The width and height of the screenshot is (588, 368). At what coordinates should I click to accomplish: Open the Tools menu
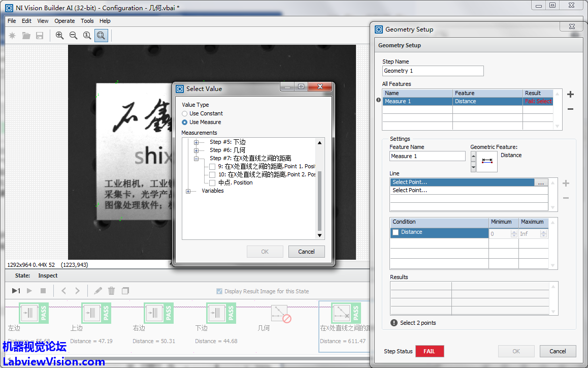tap(87, 21)
